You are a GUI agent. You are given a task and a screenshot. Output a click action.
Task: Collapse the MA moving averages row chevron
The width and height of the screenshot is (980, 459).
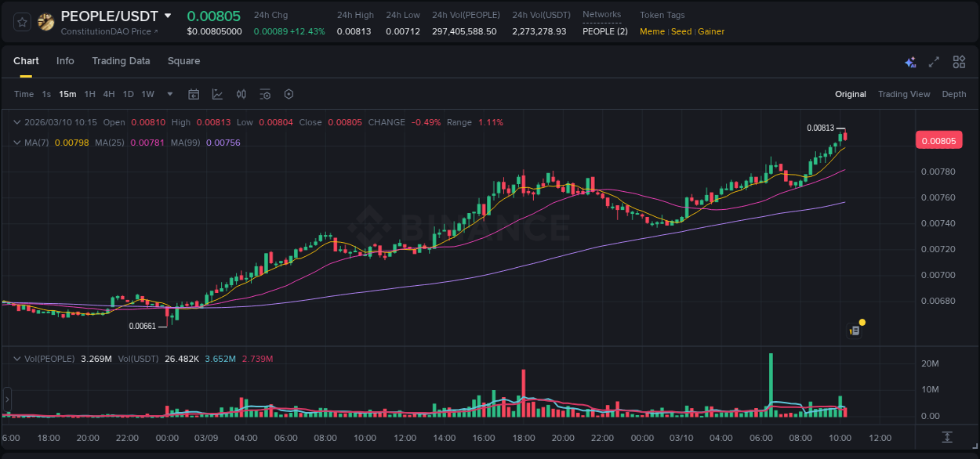tap(16, 143)
